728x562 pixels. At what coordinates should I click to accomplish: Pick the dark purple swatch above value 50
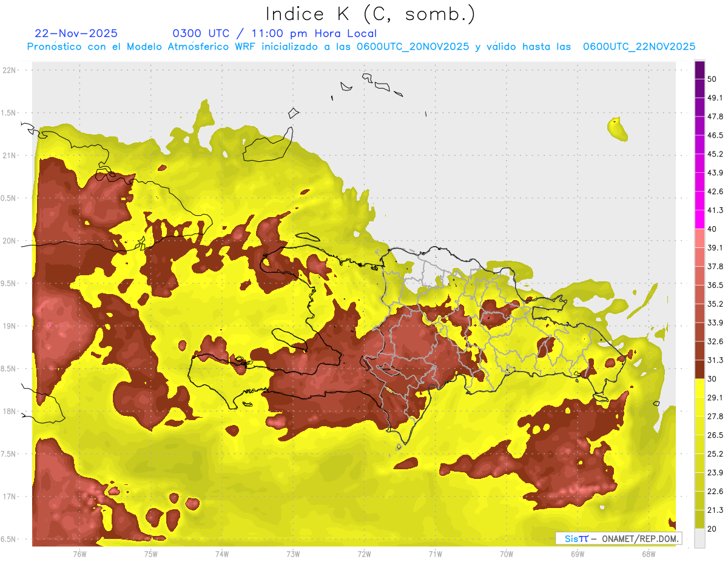pyautogui.click(x=699, y=70)
